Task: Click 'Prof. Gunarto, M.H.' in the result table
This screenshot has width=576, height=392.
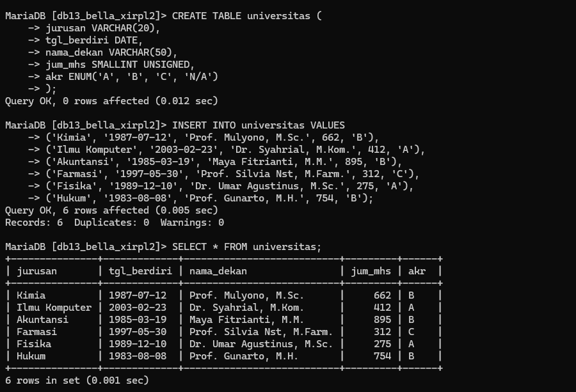Action: pyautogui.click(x=243, y=356)
